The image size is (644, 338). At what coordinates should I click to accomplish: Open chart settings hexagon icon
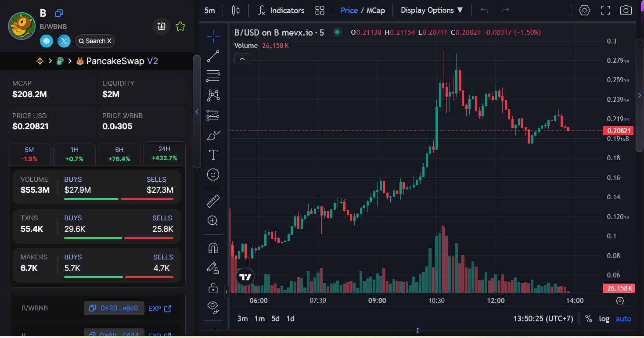tap(584, 10)
